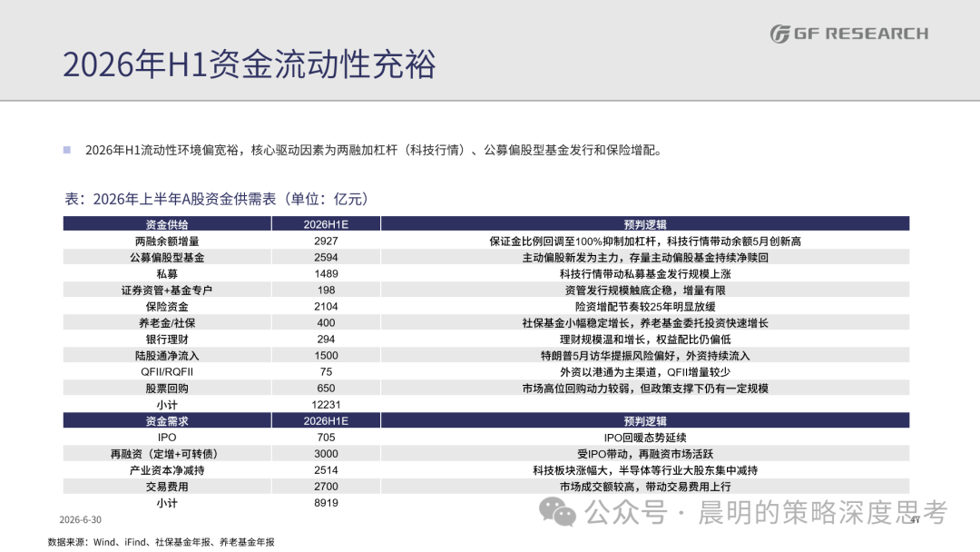The image size is (980, 552).
Task: Select the logic text '保证金比例回调至100%抑制加杠杆'
Action: (573, 241)
